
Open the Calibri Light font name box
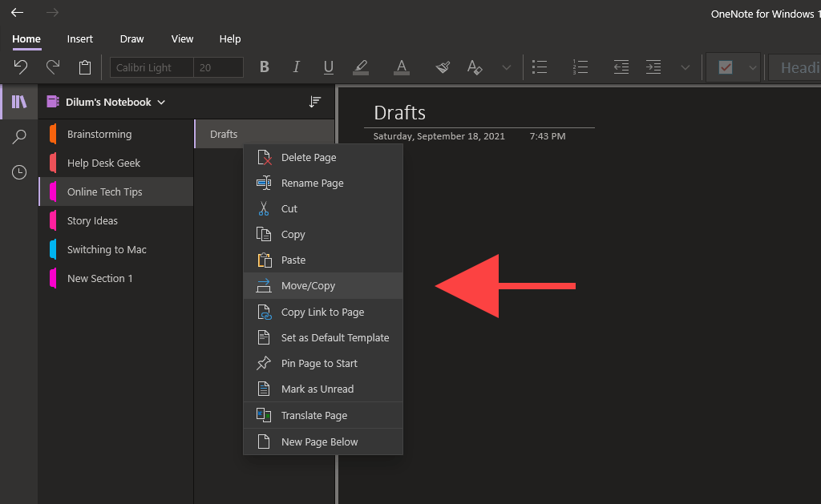(x=152, y=67)
